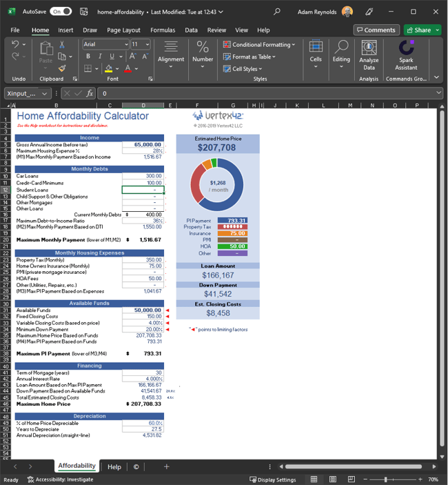Toggle the AutoSave switch
Image resolution: width=448 pixels, height=485 pixels.
click(61, 12)
